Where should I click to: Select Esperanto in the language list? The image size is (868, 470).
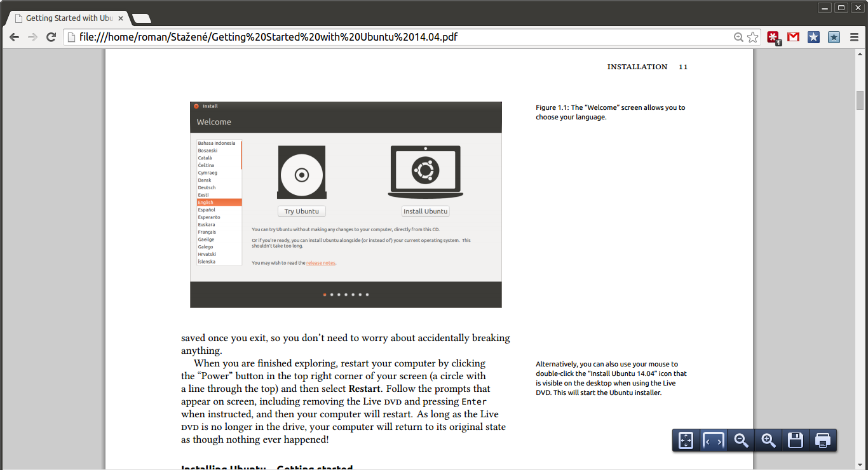219,217
